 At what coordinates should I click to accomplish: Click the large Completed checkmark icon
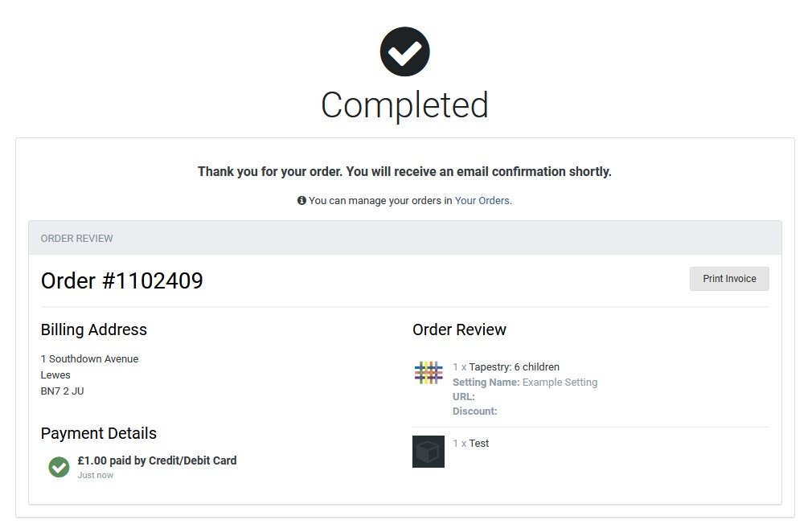(404, 52)
